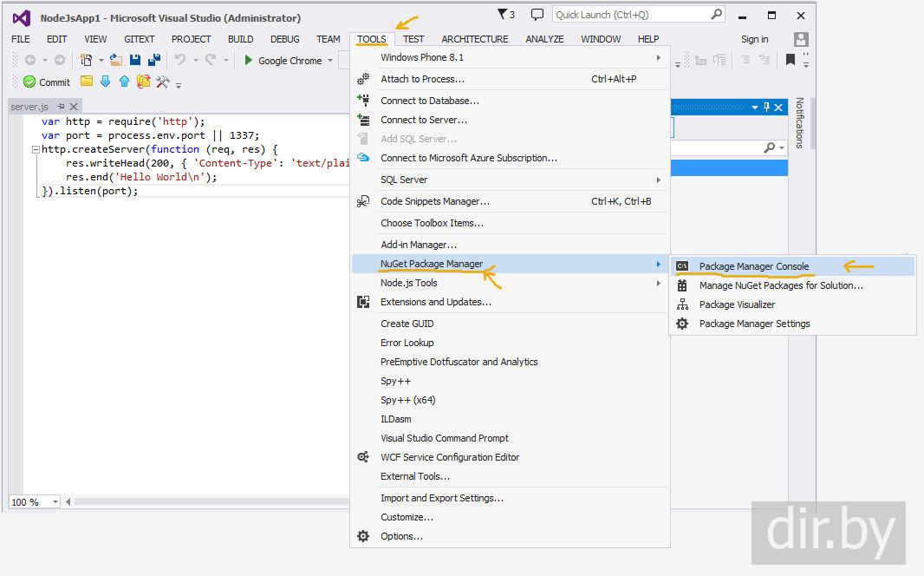Choose Manage NuGet Packages for Solution
This screenshot has width=924, height=576.
(x=780, y=285)
